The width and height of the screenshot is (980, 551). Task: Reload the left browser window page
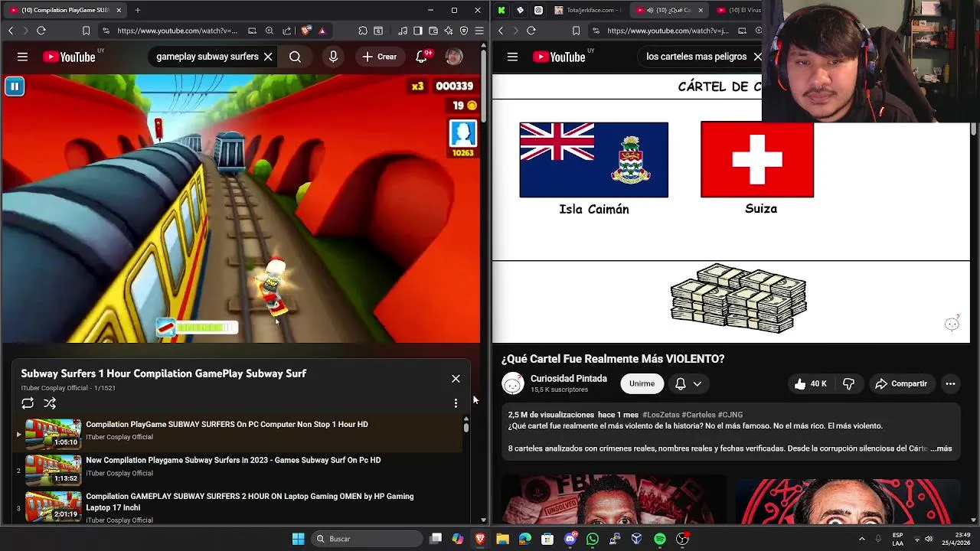click(41, 31)
